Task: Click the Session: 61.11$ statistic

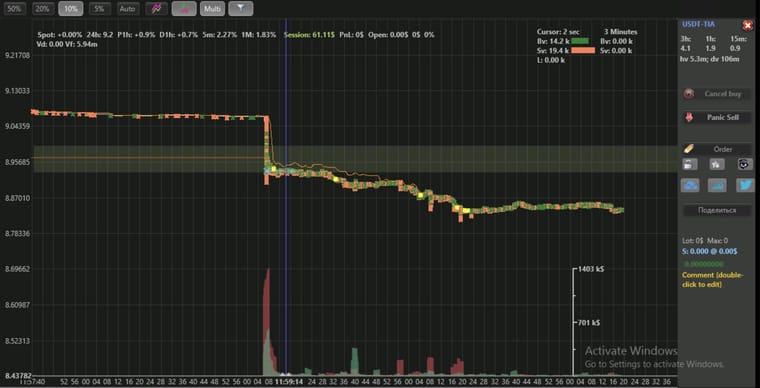Action: pyautogui.click(x=309, y=35)
